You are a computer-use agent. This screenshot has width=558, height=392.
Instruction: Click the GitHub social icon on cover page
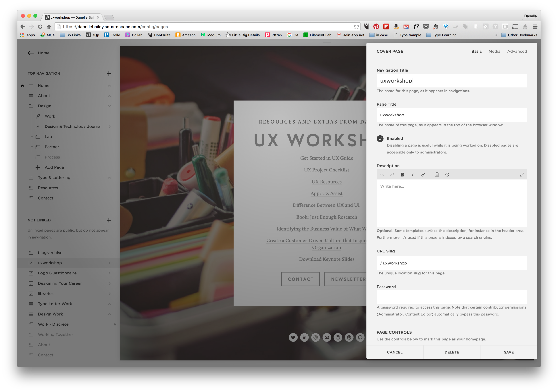point(360,337)
